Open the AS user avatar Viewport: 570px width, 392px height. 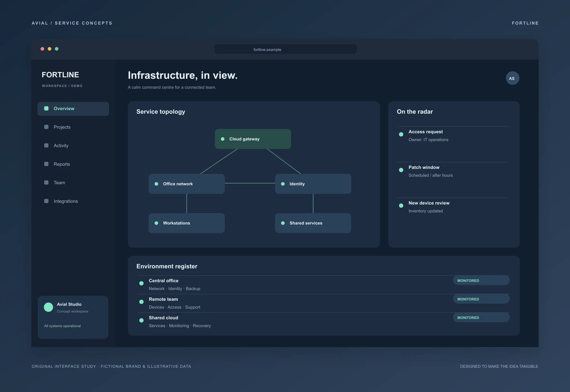pos(512,78)
